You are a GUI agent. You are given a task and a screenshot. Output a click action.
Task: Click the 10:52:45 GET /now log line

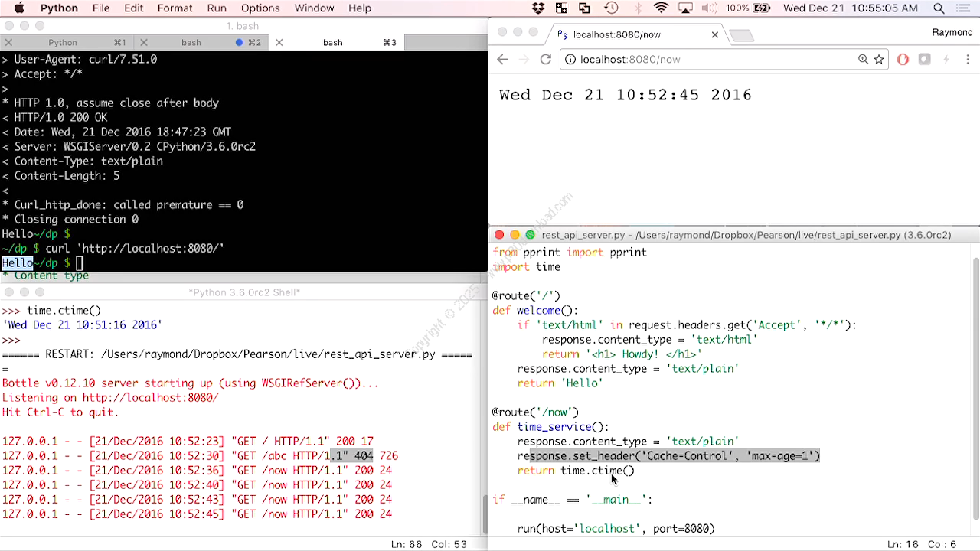coord(197,514)
